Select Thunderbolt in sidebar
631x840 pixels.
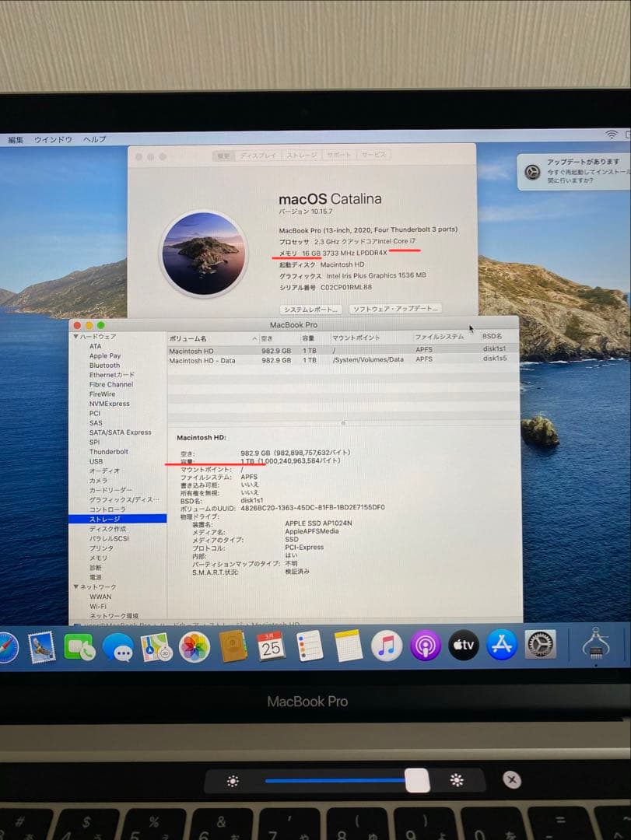[108, 452]
